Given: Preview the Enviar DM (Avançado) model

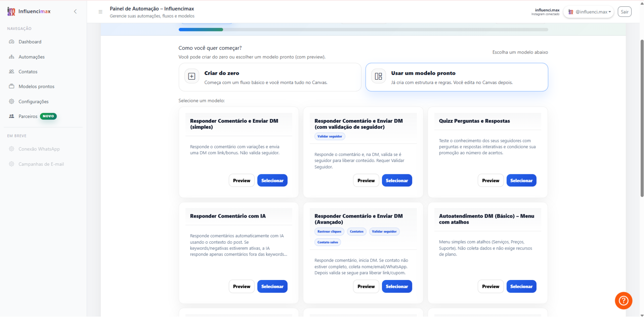Looking at the screenshot, I should [366, 286].
